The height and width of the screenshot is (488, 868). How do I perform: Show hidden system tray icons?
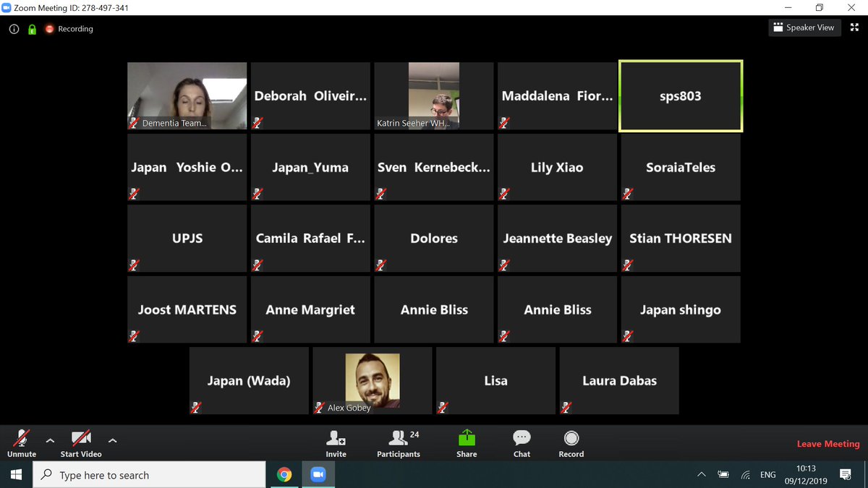point(701,475)
